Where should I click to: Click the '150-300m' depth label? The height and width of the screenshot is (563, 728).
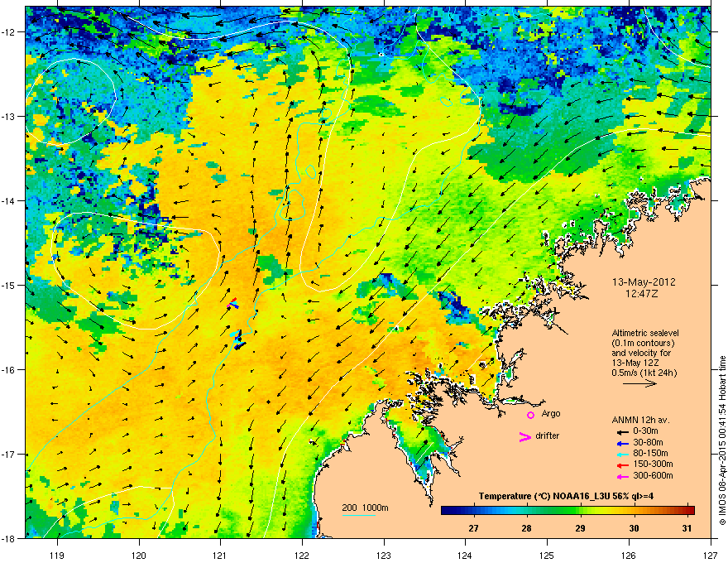pos(653,464)
